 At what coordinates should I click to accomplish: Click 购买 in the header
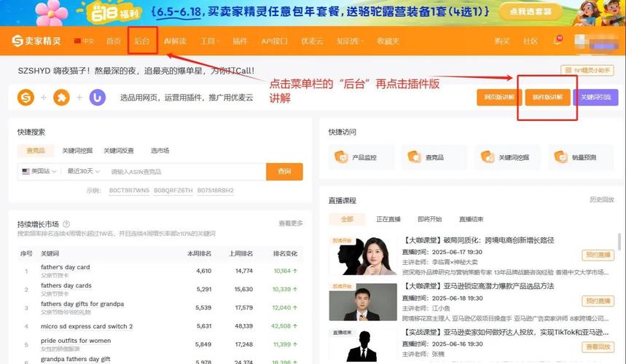tap(502, 41)
